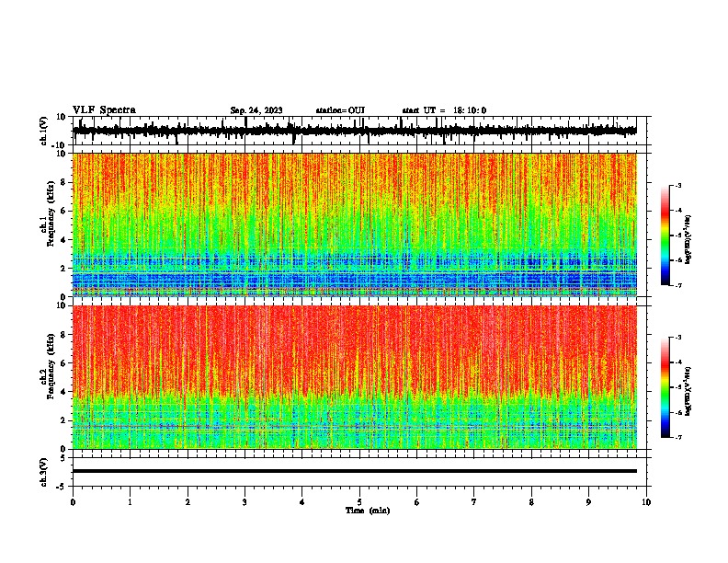This screenshot has height=563, width=728.
Task: Click time axis tick label "7"
Action: coord(474,502)
